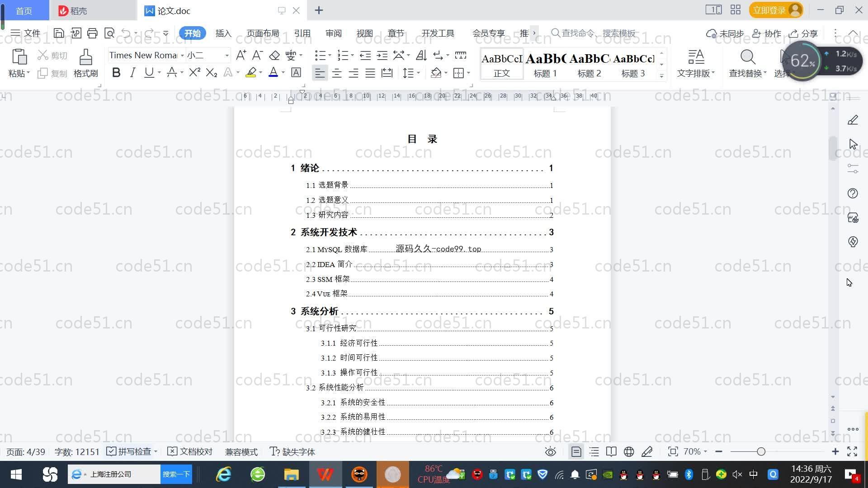Toggle eye protection mode icon
Screen dimensions: 868x488
tap(550, 451)
